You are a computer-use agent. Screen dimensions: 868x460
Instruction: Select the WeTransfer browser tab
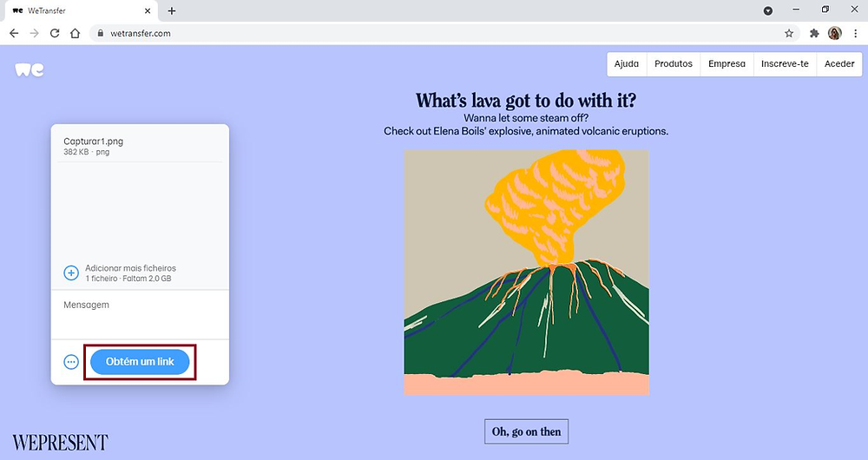(81, 10)
